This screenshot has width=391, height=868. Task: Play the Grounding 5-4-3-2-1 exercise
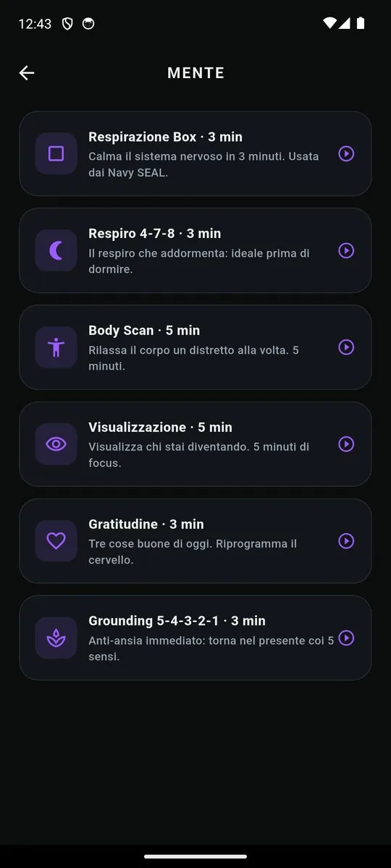(x=346, y=638)
